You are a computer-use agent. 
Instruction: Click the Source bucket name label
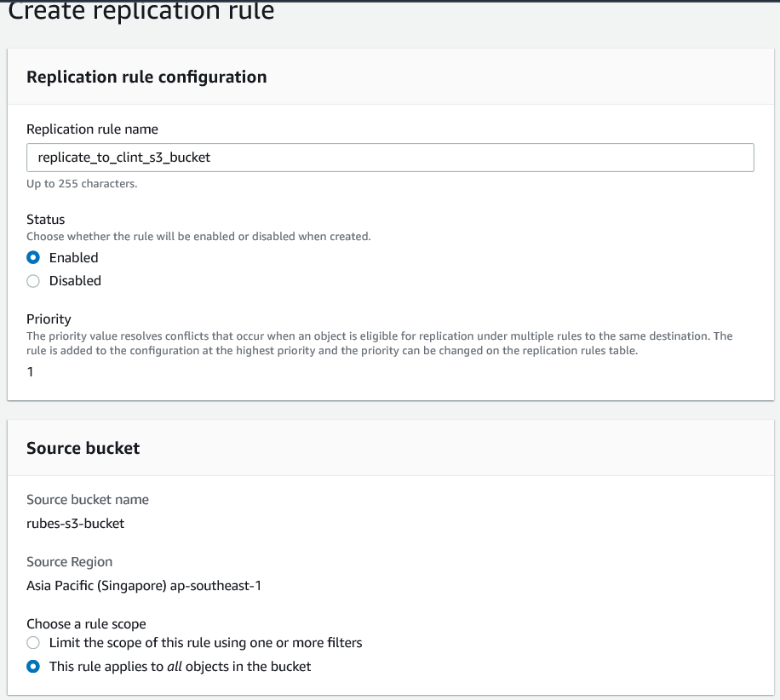[x=88, y=500]
